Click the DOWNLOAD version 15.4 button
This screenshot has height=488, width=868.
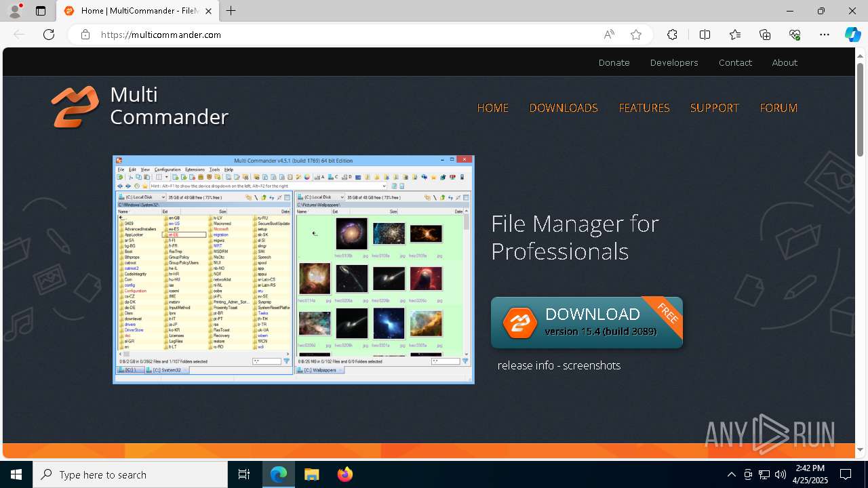(587, 323)
